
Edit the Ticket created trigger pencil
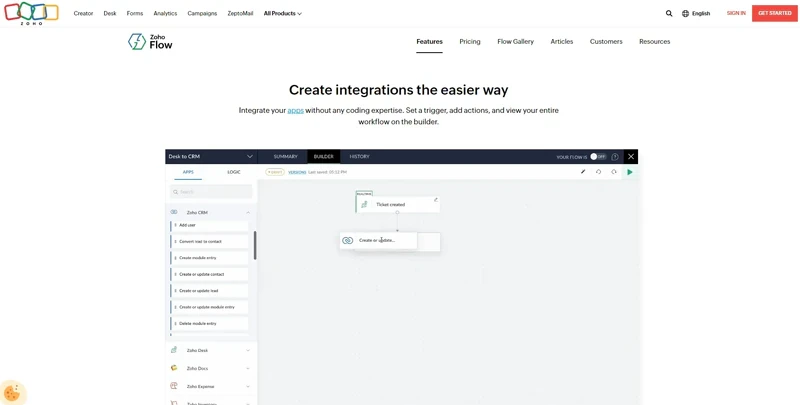[436, 199]
